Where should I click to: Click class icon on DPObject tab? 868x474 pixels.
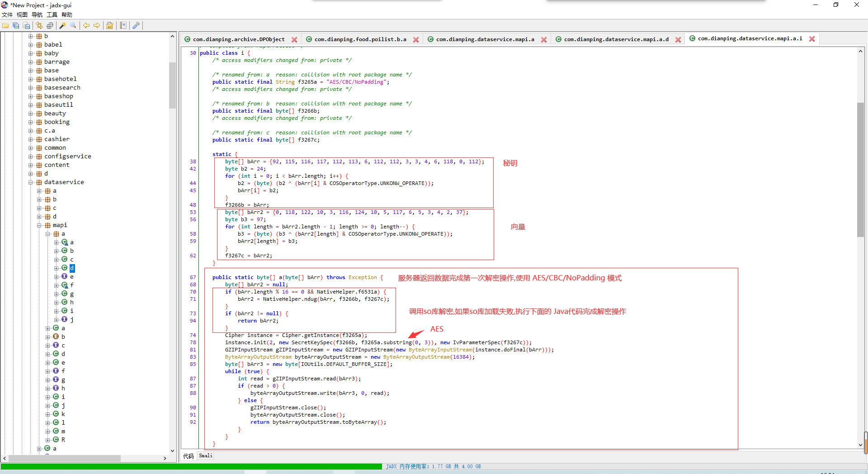click(x=188, y=39)
